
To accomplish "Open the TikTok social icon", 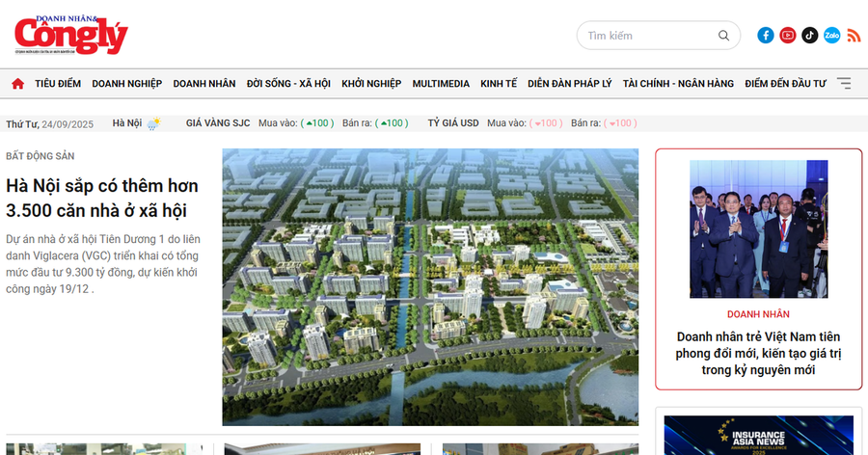I will point(810,36).
